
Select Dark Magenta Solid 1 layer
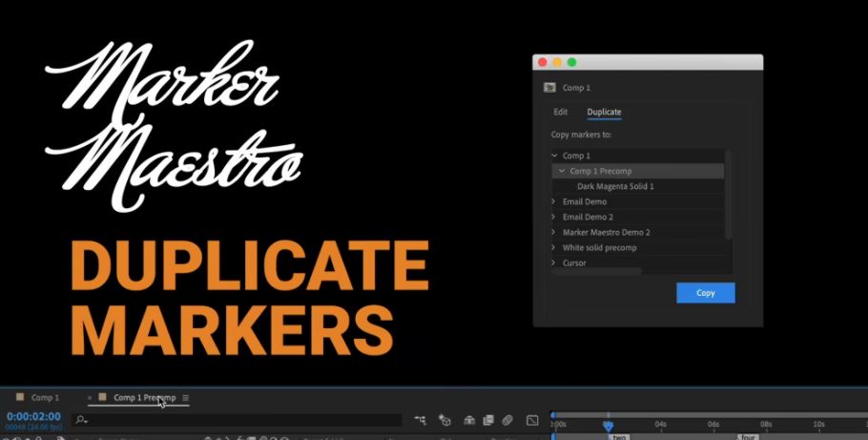[x=615, y=186]
